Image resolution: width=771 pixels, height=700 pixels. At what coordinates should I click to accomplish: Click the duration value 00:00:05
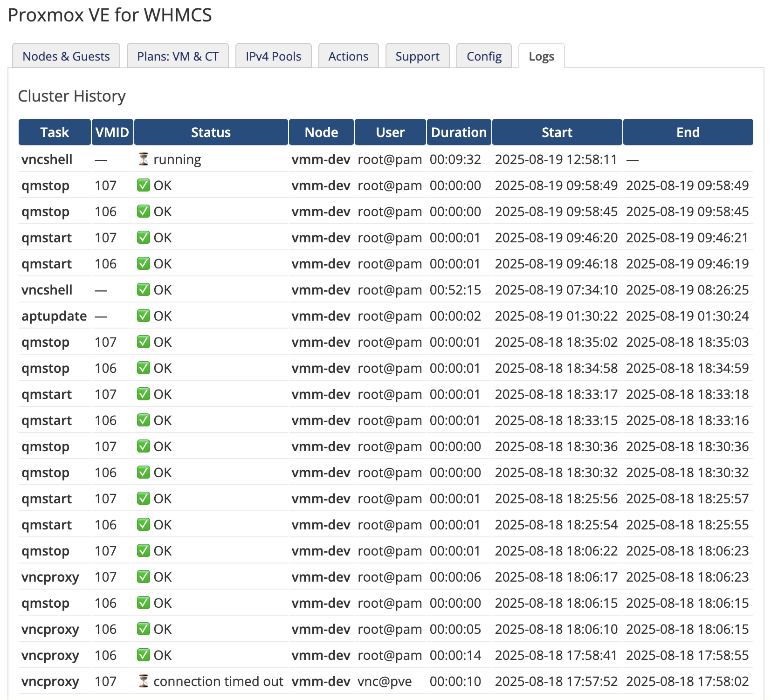(x=455, y=629)
